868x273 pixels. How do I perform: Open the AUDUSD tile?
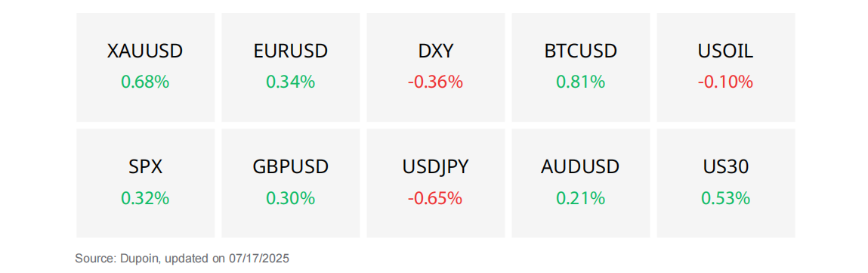tap(581, 183)
